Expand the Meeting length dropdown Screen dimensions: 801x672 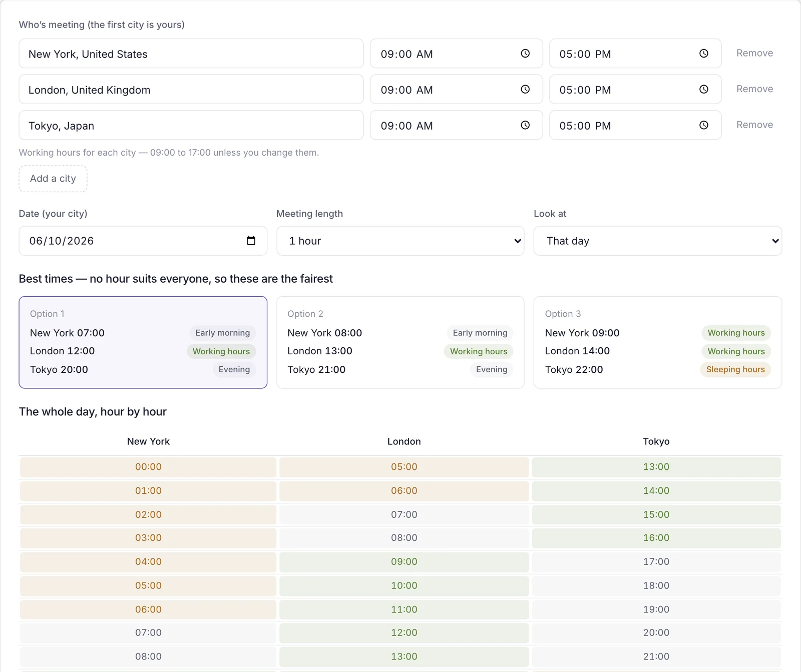coord(400,241)
